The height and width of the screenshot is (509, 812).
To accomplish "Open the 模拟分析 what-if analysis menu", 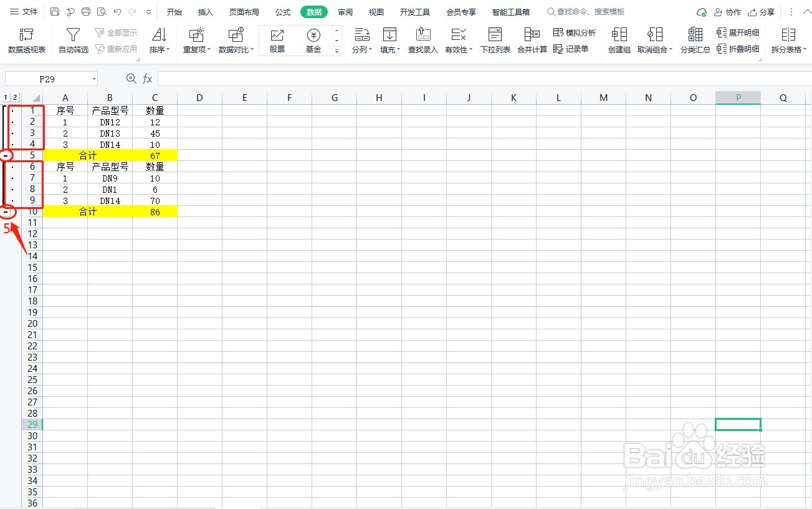I will (575, 32).
